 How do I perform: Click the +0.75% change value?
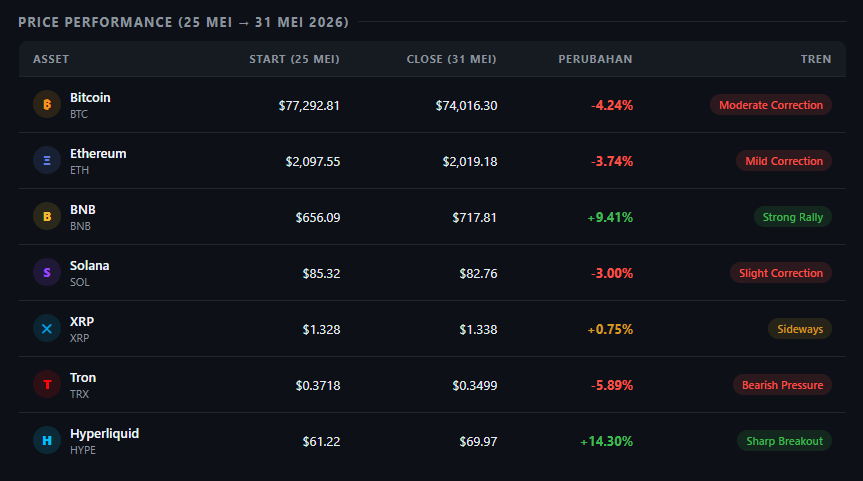point(610,330)
